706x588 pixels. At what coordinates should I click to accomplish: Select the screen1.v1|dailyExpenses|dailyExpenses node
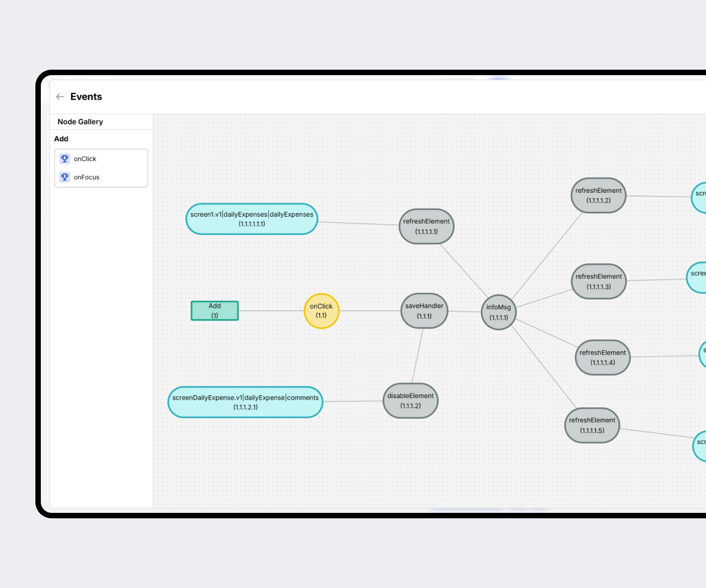coord(251,219)
